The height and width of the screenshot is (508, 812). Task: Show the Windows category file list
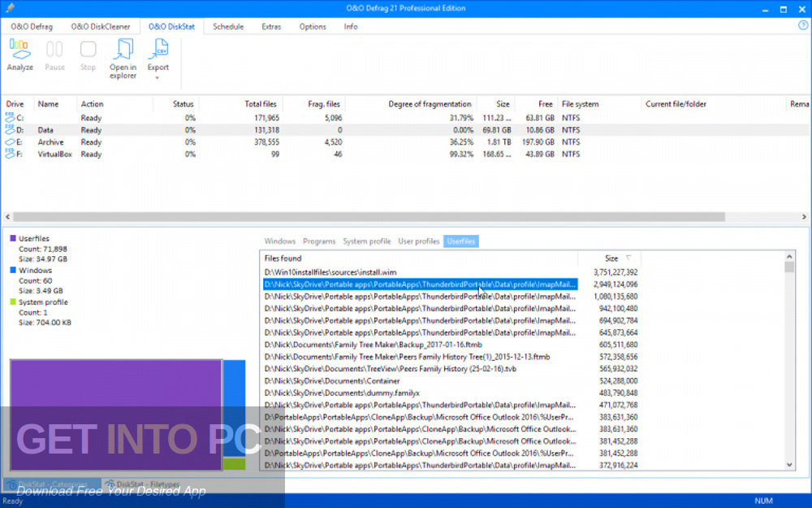point(279,241)
